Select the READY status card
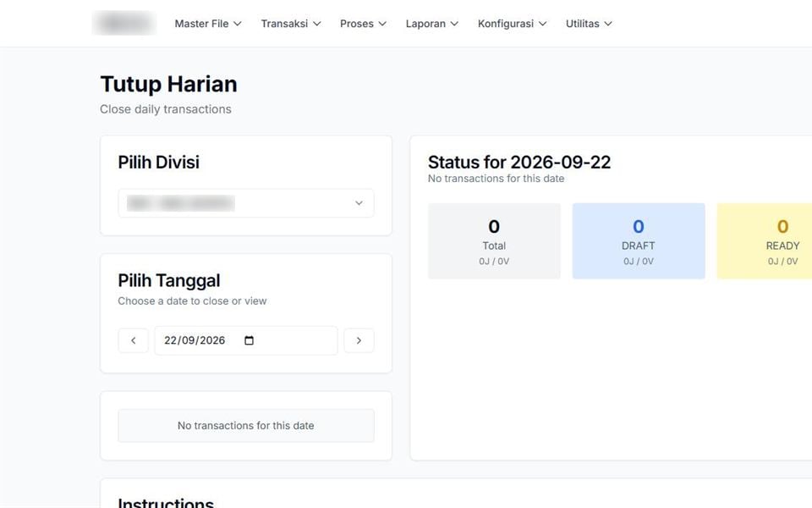The width and height of the screenshot is (812, 508). [x=765, y=241]
